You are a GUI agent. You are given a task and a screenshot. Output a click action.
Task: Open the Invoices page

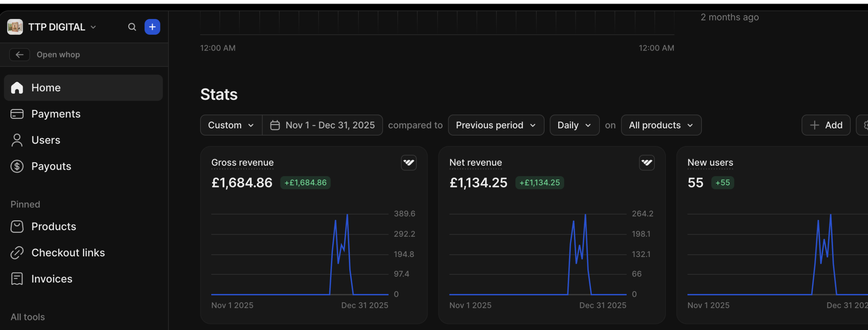(x=52, y=279)
